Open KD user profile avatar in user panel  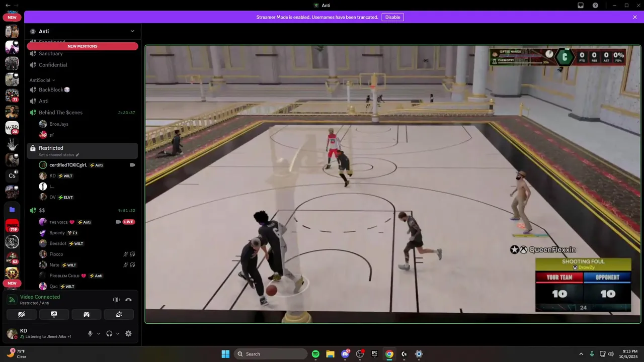click(12, 333)
